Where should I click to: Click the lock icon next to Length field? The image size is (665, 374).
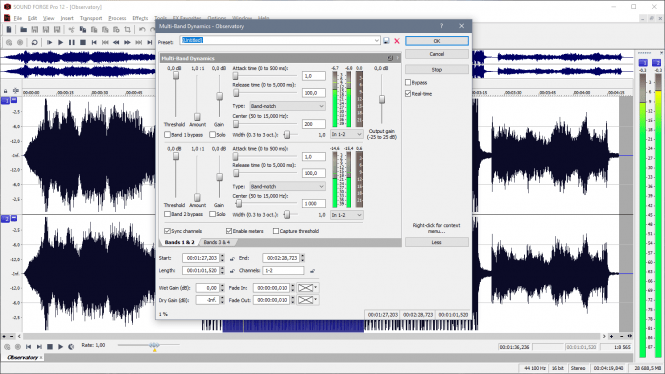click(232, 271)
